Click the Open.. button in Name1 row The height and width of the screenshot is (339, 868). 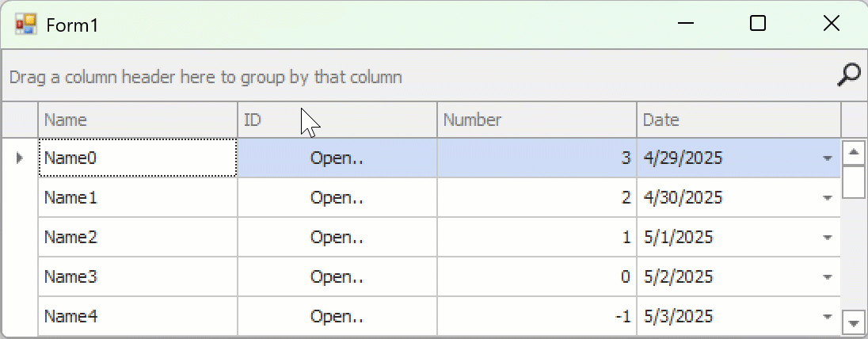[337, 198]
